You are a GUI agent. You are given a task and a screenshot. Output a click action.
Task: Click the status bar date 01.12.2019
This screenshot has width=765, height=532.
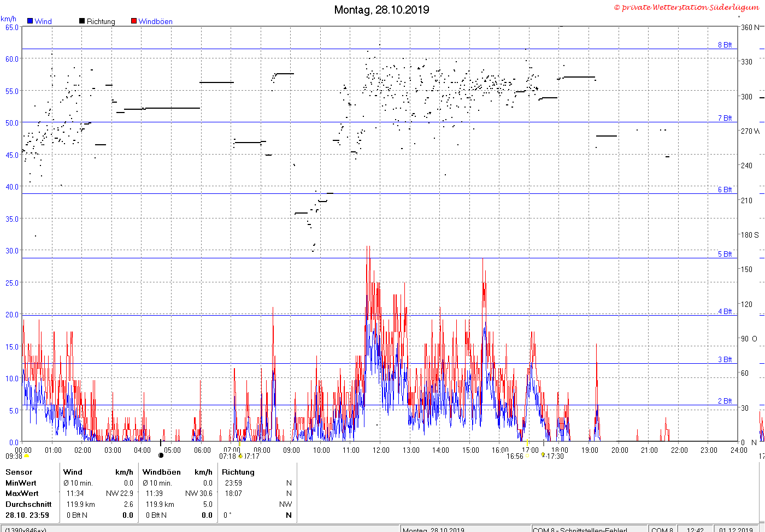[736, 529]
